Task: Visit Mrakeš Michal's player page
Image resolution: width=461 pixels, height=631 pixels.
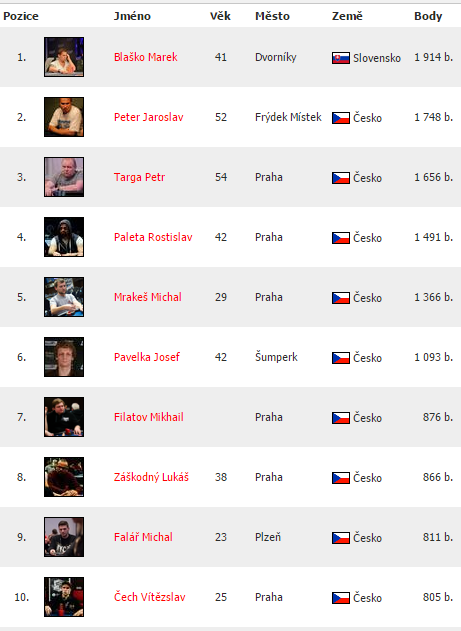Action: (x=148, y=297)
